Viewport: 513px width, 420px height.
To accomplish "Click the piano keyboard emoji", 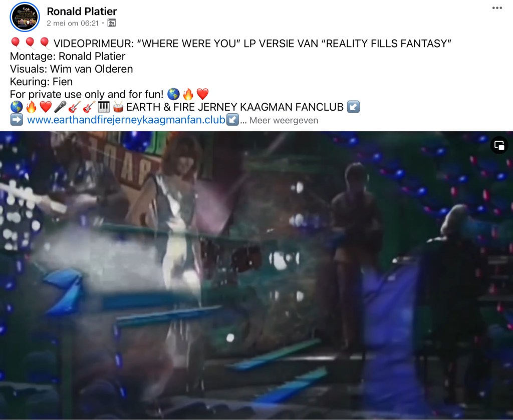I will pos(104,107).
